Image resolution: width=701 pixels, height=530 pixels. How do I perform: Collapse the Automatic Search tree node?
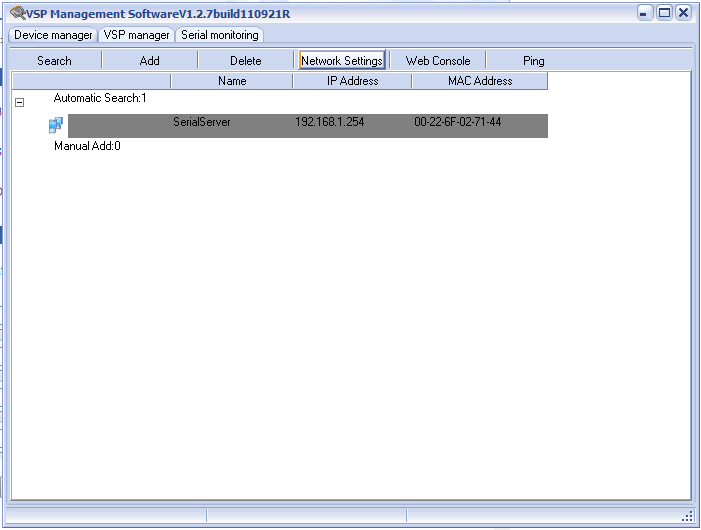coord(19,102)
